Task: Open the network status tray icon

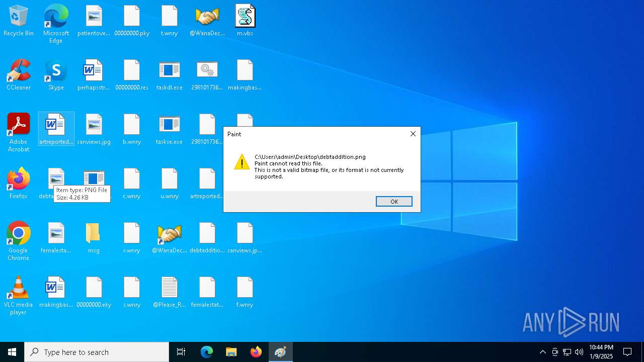Action: click(567, 352)
